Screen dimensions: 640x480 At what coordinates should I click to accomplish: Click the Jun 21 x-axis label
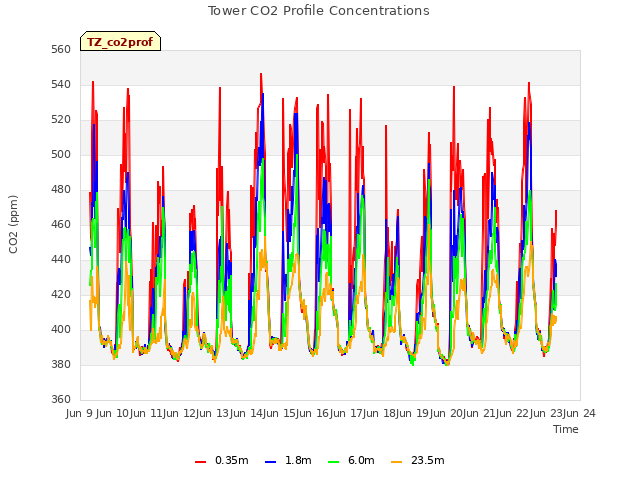coord(478,414)
